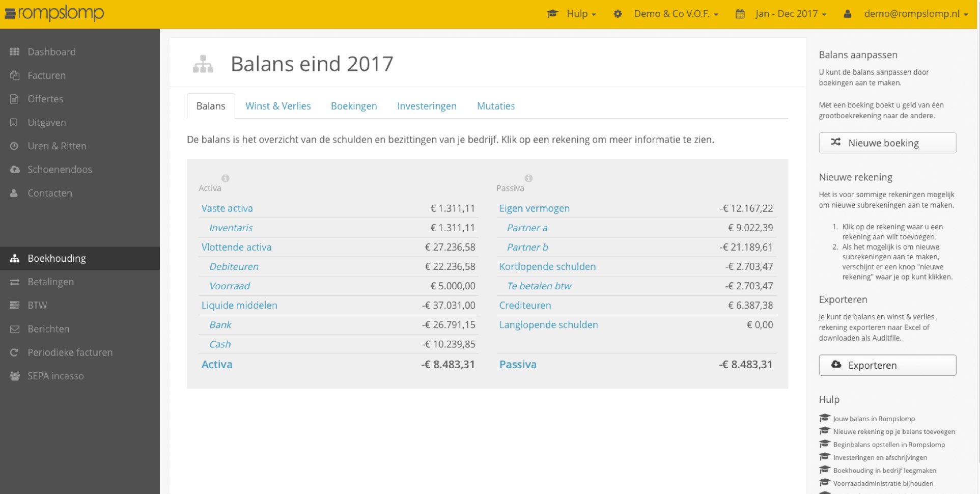Click the Schoenendoos cloud icon
This screenshot has height=494, width=980.
pos(15,170)
